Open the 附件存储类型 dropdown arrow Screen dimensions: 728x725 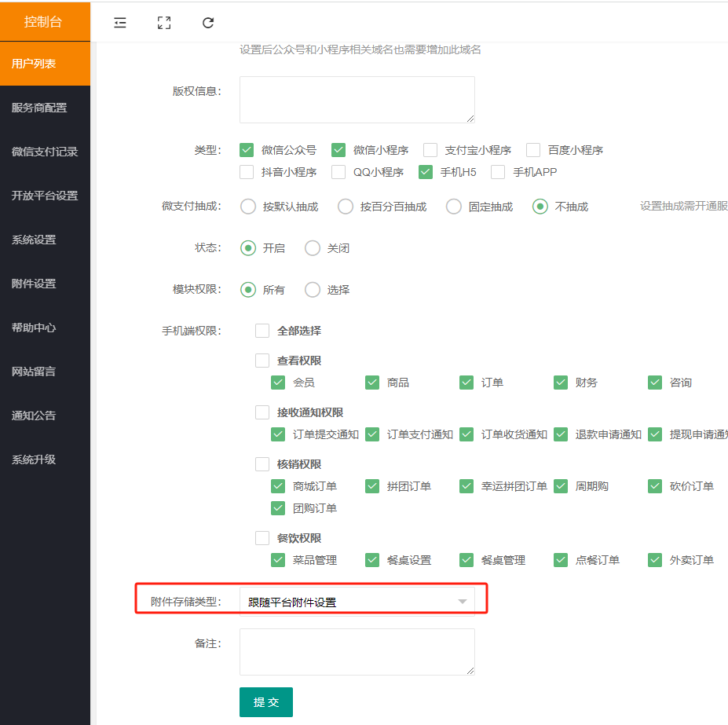point(463,602)
